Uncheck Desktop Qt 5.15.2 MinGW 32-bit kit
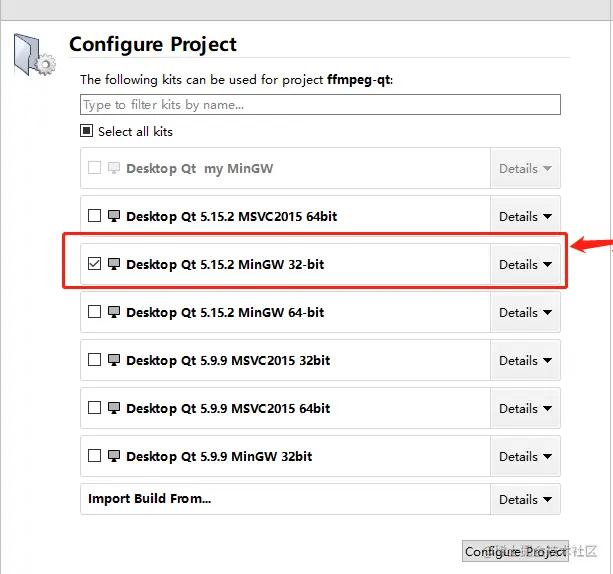Image resolution: width=613 pixels, height=574 pixels. [x=94, y=264]
